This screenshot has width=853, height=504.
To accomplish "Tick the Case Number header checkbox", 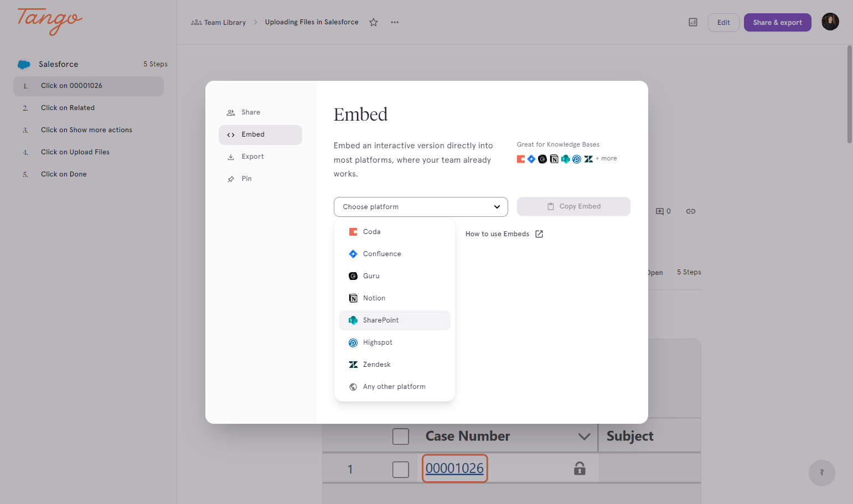I will tap(401, 437).
